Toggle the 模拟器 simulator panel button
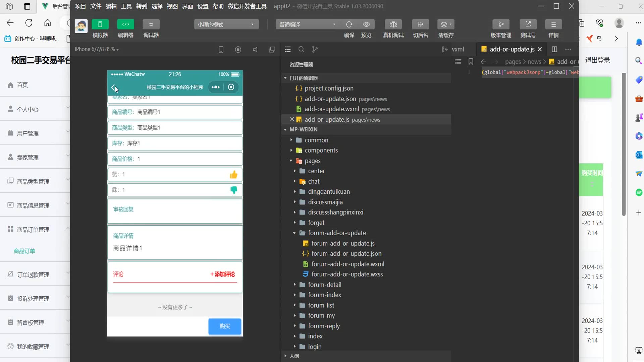The height and width of the screenshot is (362, 644). coord(100,24)
